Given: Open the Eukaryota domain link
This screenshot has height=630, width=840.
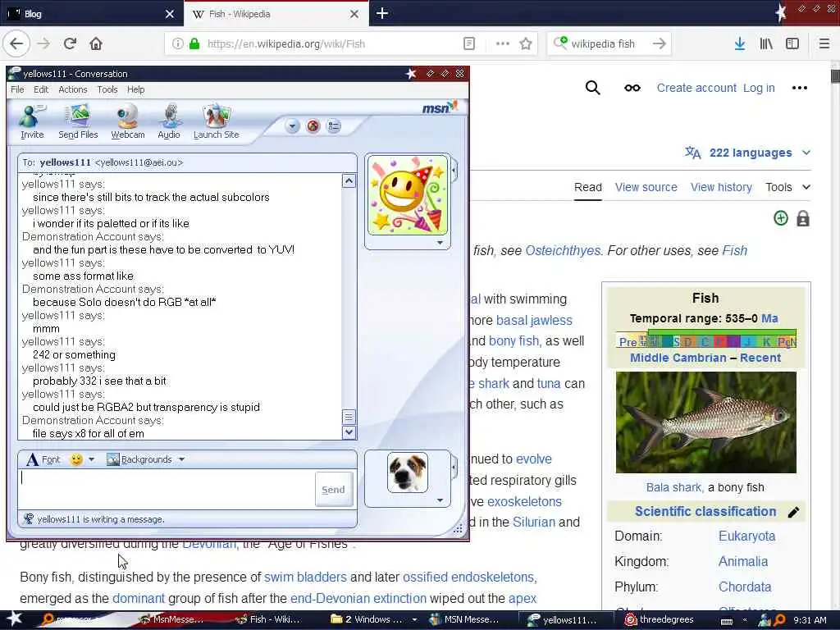Looking at the screenshot, I should [746, 536].
